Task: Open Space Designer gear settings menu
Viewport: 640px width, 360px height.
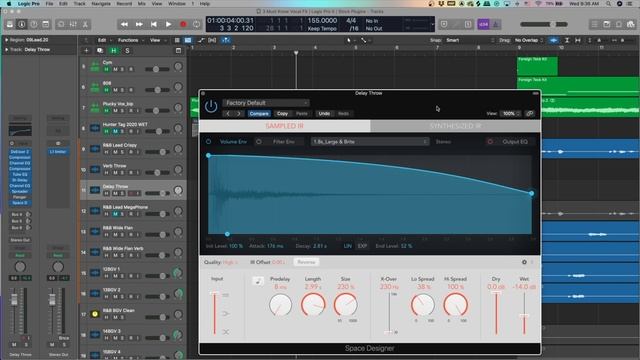Action: coord(524,262)
